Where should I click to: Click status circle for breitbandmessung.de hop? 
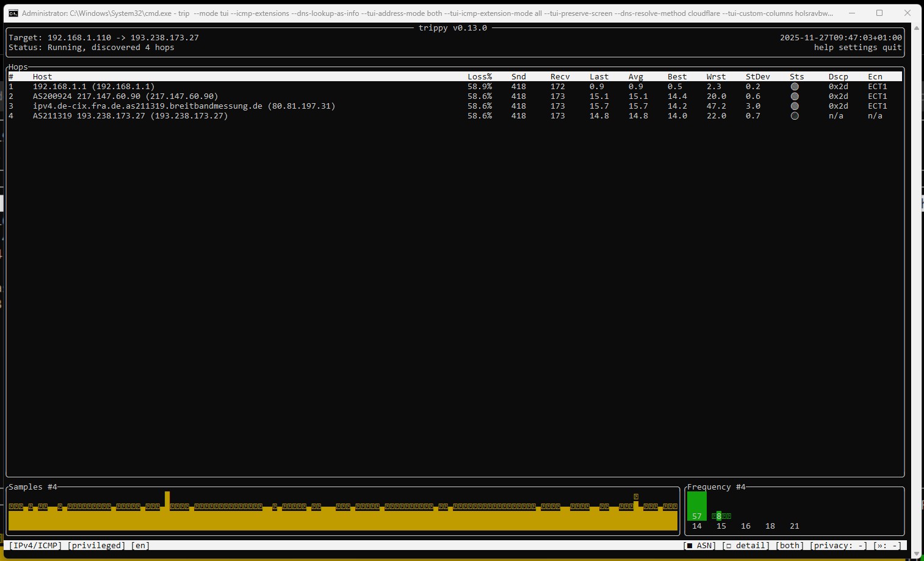click(795, 106)
